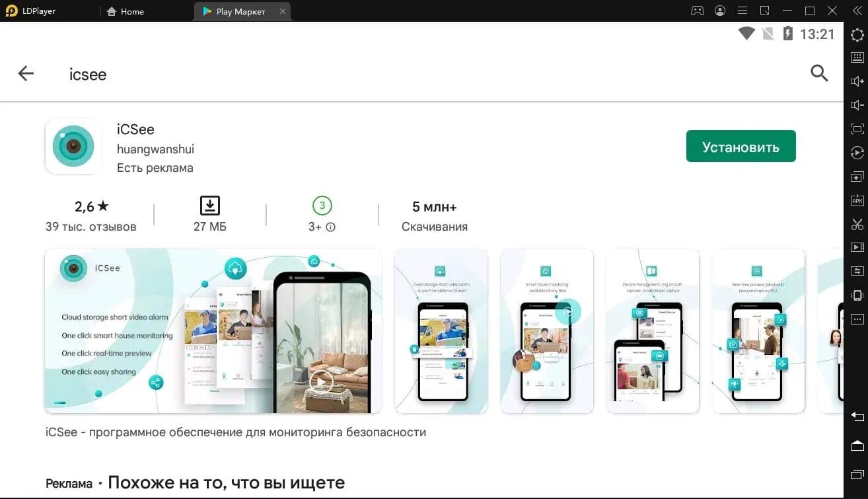Install iCSee with the Установить button

coord(741,147)
